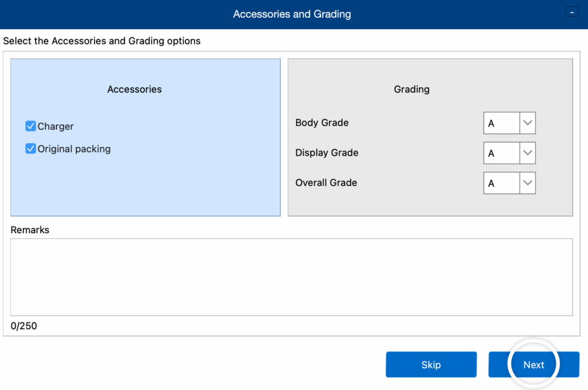Image resolution: width=588 pixels, height=390 pixels.
Task: Uncheck the Charger checkbox
Action: tap(31, 126)
